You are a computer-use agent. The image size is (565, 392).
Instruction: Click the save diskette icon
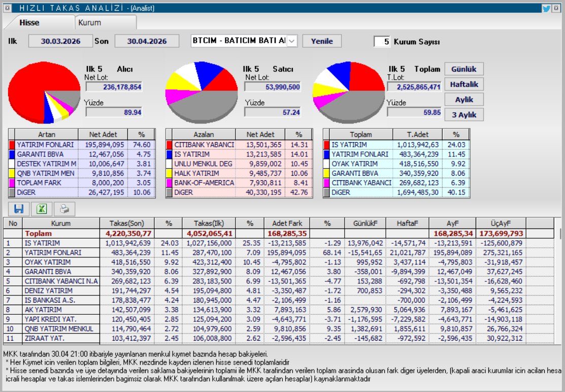[19, 209]
